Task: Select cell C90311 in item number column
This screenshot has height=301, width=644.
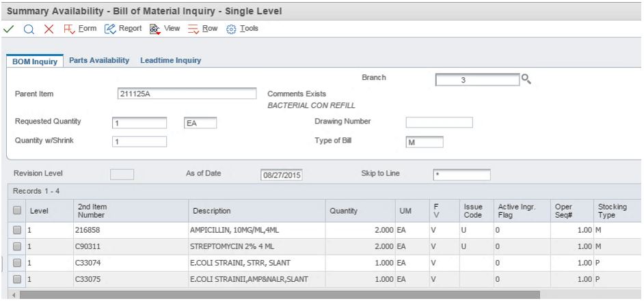Action: coord(131,247)
